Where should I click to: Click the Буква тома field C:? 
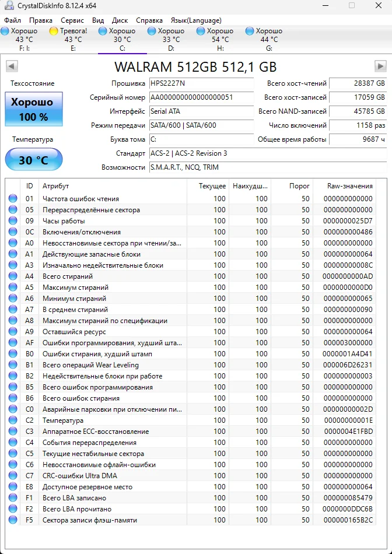[x=201, y=139]
